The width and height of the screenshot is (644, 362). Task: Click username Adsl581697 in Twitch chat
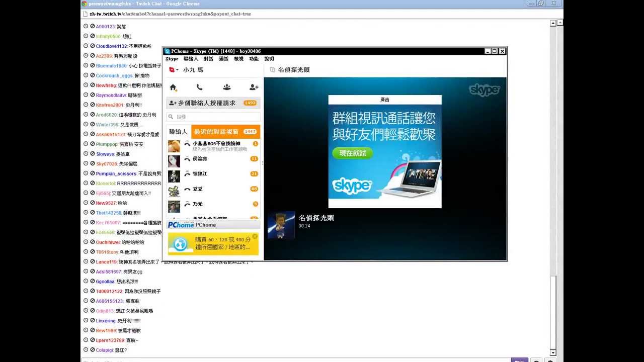click(109, 272)
